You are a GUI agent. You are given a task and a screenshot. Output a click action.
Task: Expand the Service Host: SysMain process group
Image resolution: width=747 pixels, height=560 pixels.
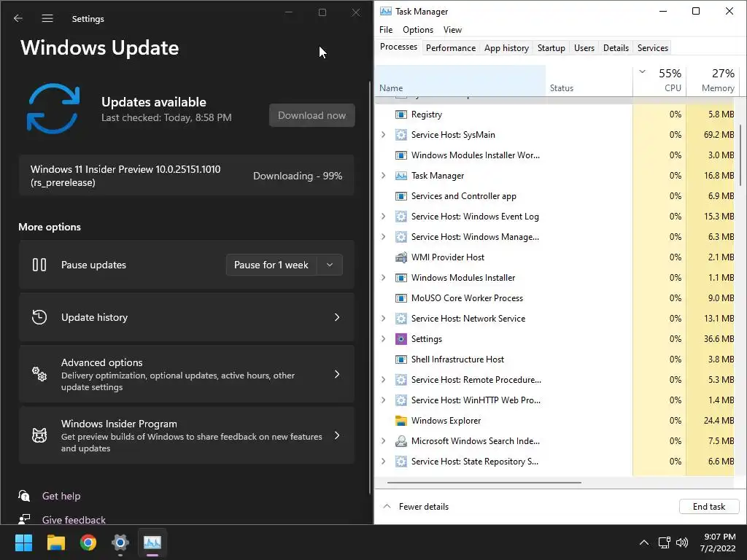(x=384, y=135)
